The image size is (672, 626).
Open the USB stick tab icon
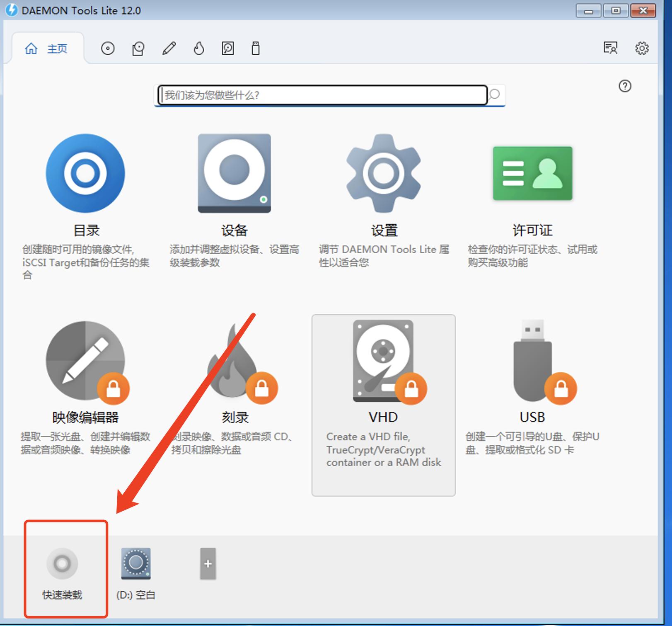point(256,49)
